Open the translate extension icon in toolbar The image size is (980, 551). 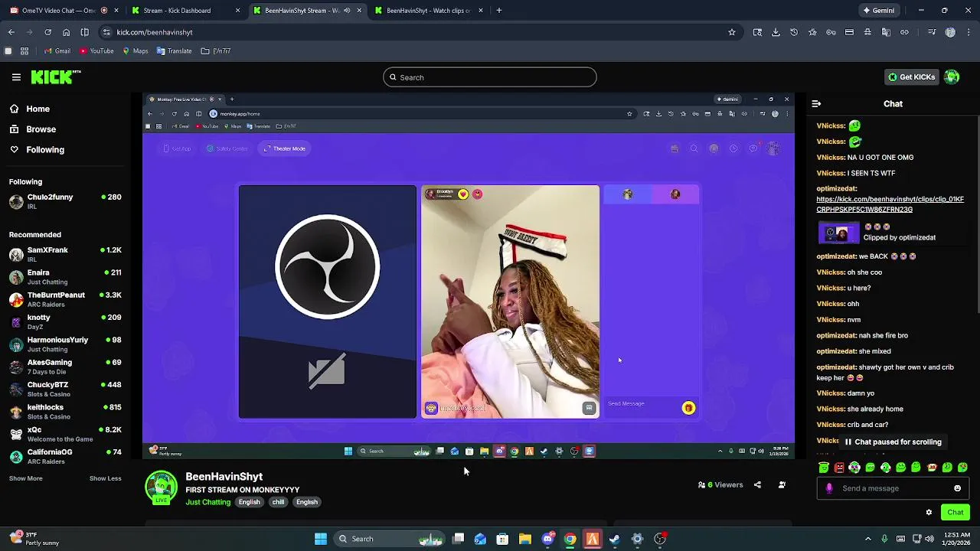point(886,32)
